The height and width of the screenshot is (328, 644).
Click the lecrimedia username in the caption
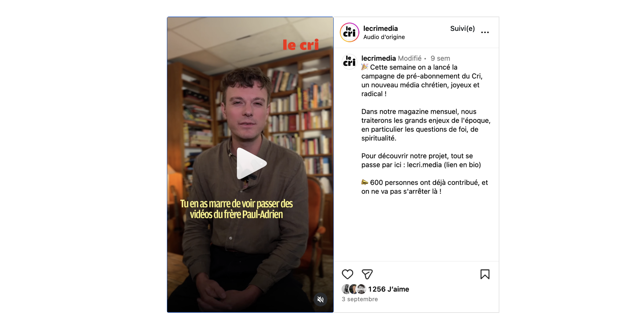pyautogui.click(x=378, y=58)
